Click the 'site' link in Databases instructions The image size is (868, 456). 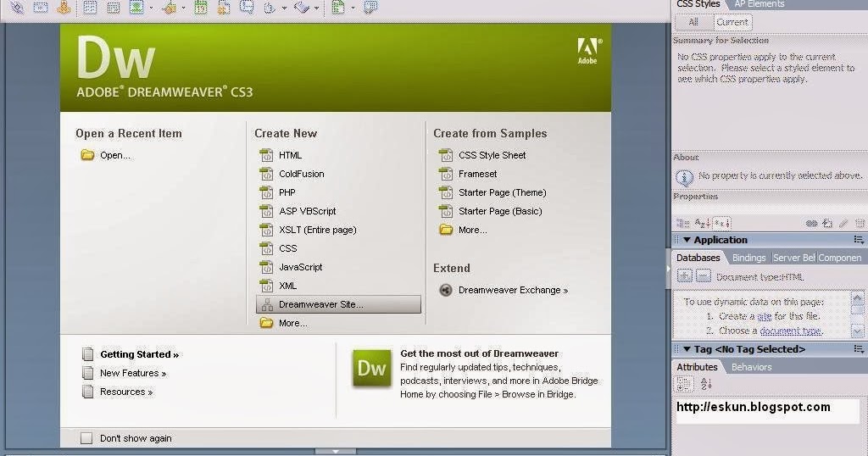[765, 316]
